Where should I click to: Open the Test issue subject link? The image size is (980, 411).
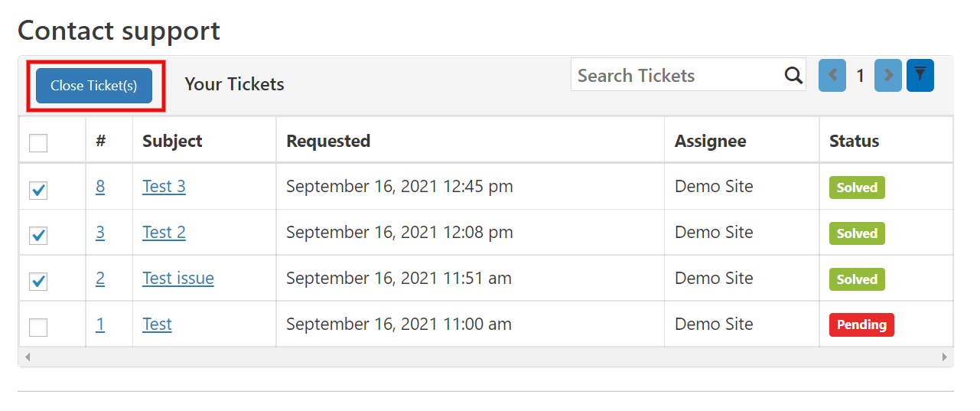click(178, 278)
